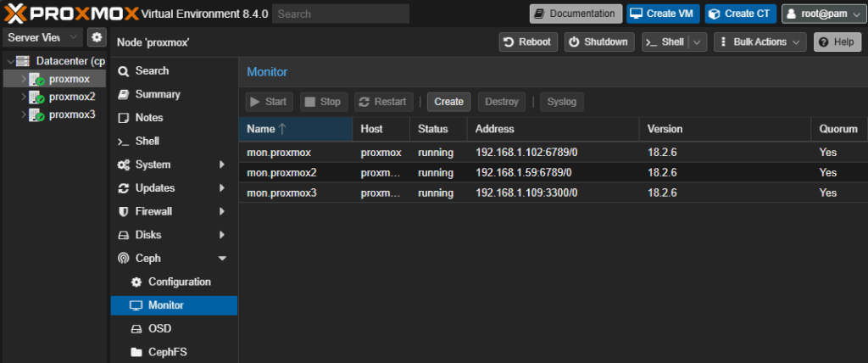Image resolution: width=868 pixels, height=363 pixels.
Task: Expand the Updates submenu arrow
Action: pyautogui.click(x=223, y=188)
